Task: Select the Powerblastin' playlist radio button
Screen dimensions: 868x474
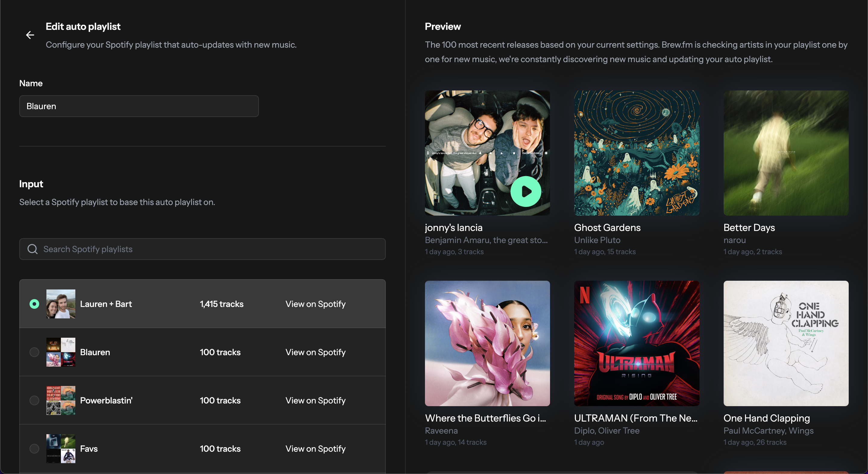Action: click(34, 400)
